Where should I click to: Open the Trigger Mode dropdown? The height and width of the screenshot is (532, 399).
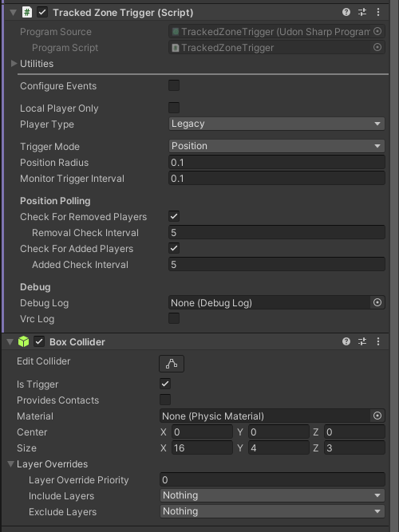[277, 146]
